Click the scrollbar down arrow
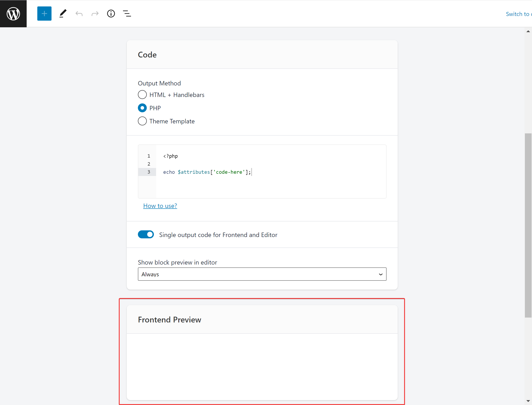This screenshot has height=405, width=532. click(x=528, y=401)
